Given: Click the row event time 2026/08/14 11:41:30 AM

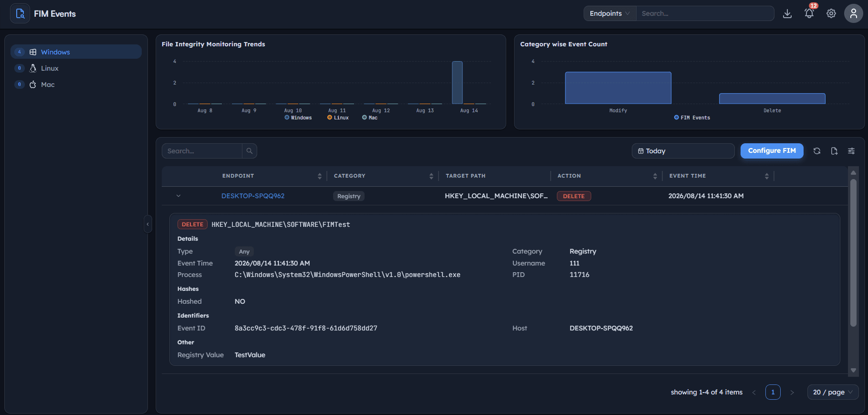Looking at the screenshot, I should tap(706, 196).
